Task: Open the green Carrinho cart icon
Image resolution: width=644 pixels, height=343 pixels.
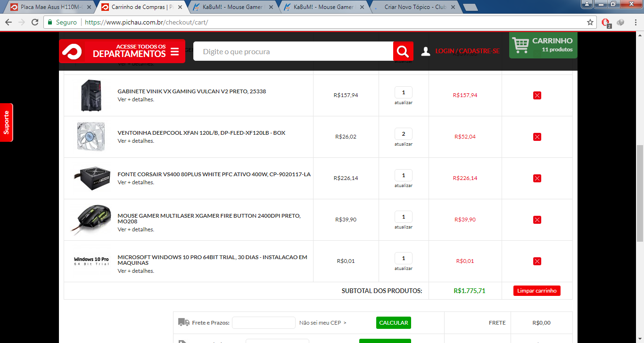Action: coord(521,46)
